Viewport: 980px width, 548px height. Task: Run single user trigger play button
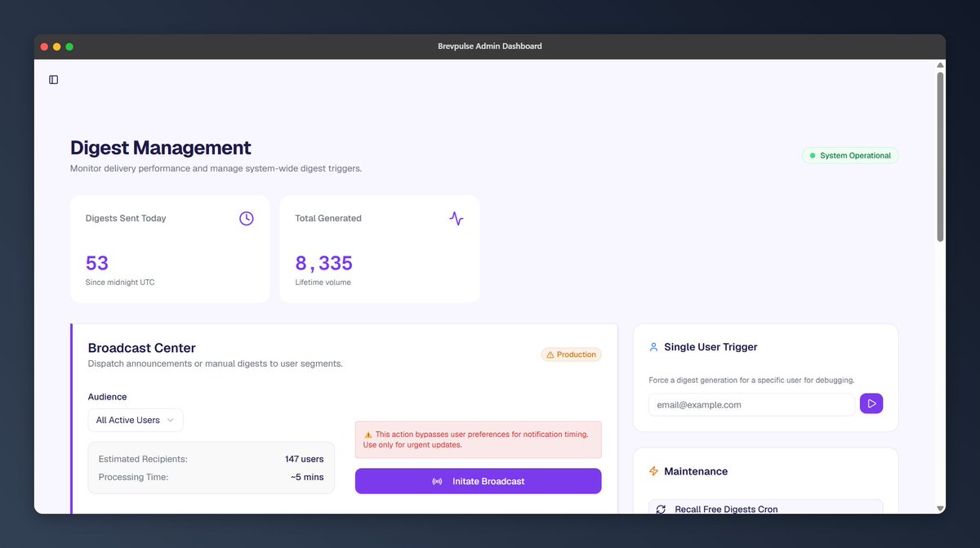click(871, 403)
